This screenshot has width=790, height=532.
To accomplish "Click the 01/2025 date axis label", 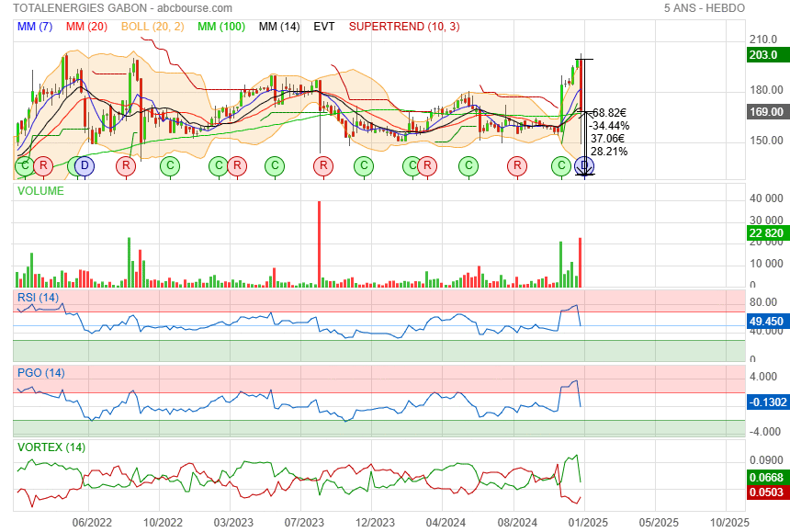I will 588,523.
